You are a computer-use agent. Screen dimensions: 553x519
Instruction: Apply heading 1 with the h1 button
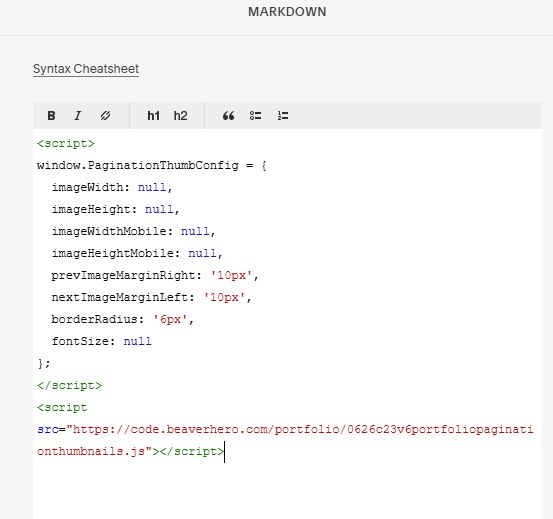point(153,116)
